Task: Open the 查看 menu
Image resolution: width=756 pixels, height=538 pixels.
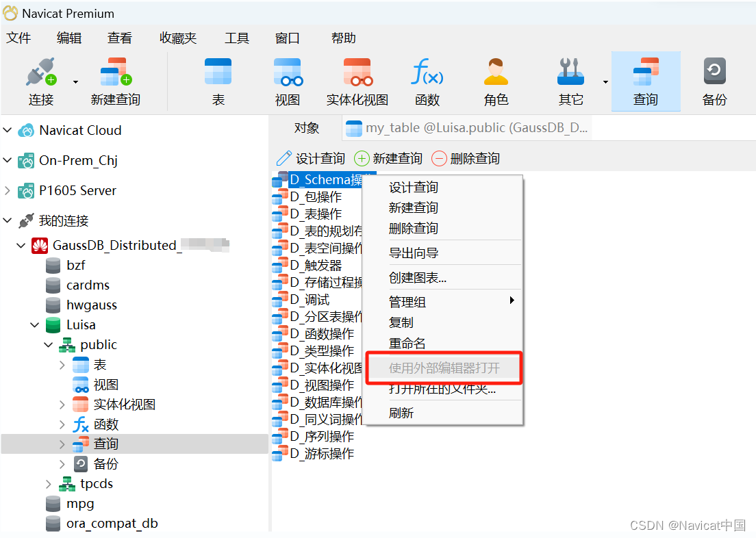Action: coord(120,38)
